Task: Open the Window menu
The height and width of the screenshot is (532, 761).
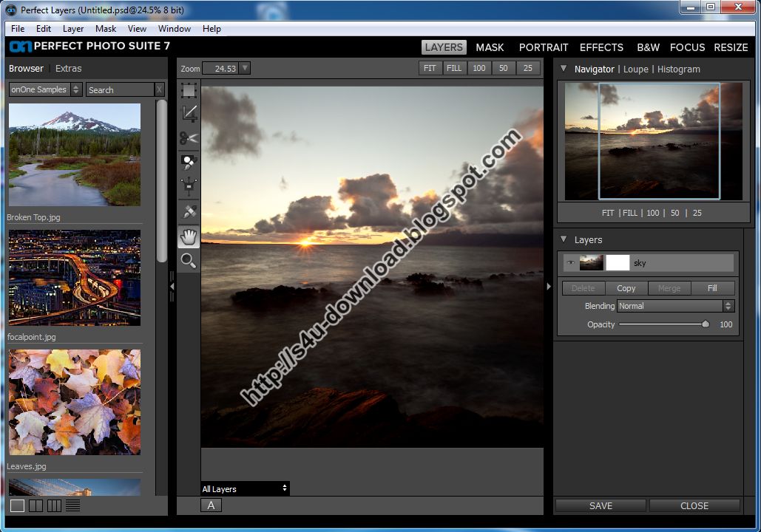Action: 175,29
